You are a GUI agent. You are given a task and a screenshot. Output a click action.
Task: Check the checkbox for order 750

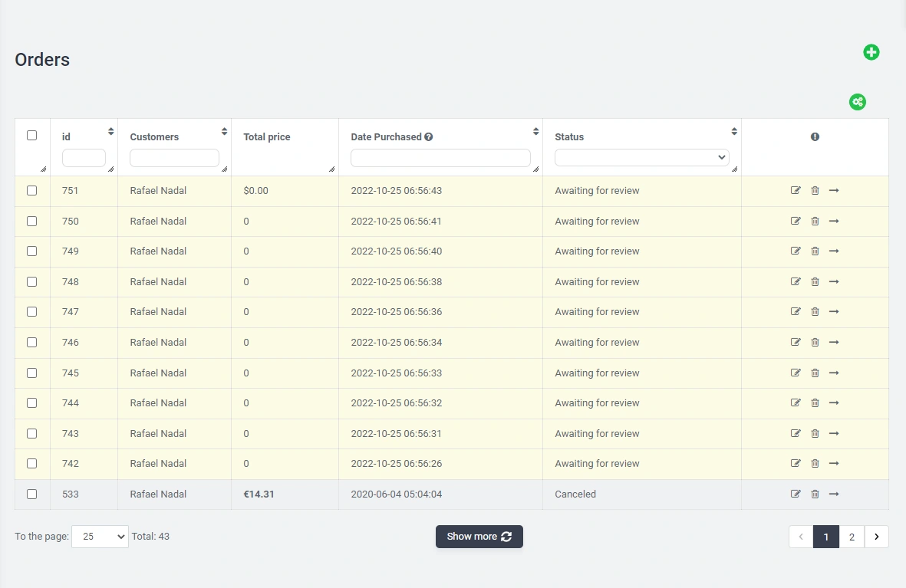coord(31,221)
